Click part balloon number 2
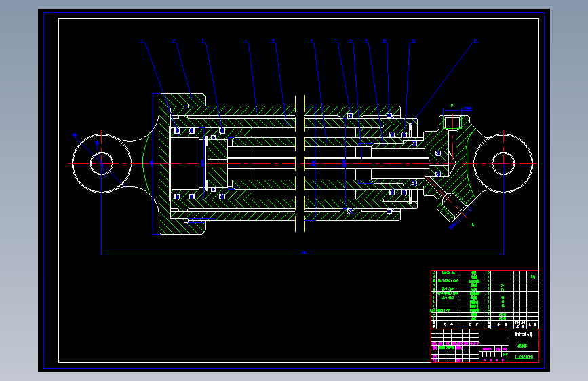 [x=174, y=41]
